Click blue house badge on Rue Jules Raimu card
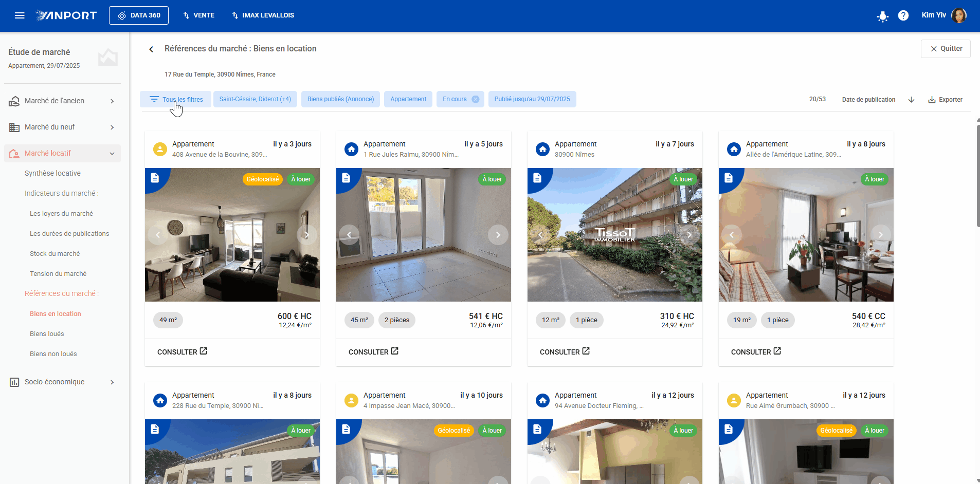980x484 pixels. (x=351, y=150)
